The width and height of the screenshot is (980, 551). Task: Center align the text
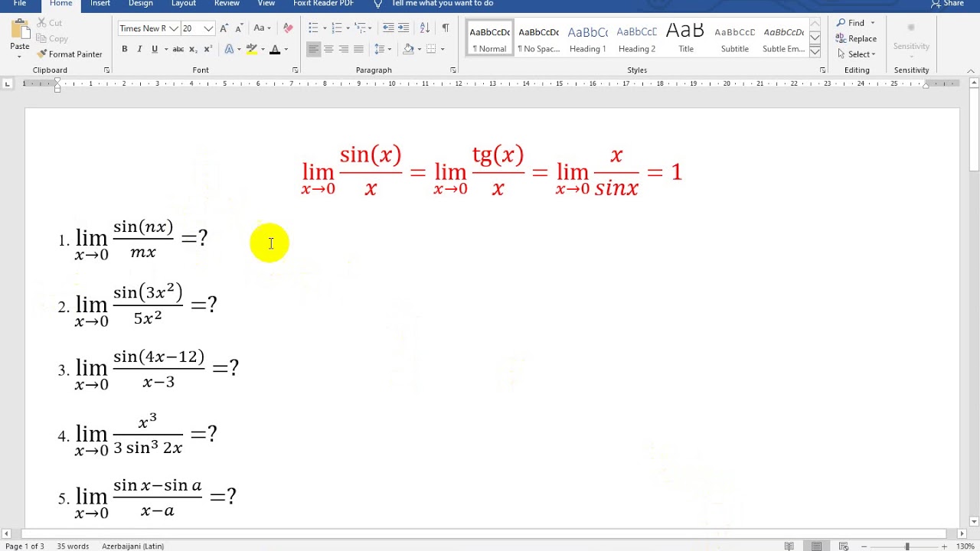[328, 49]
